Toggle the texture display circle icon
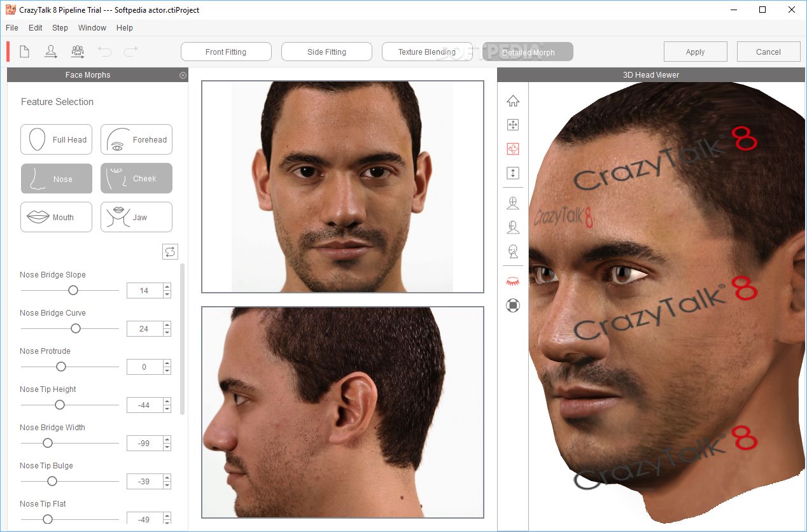This screenshot has width=807, height=532. pyautogui.click(x=513, y=305)
